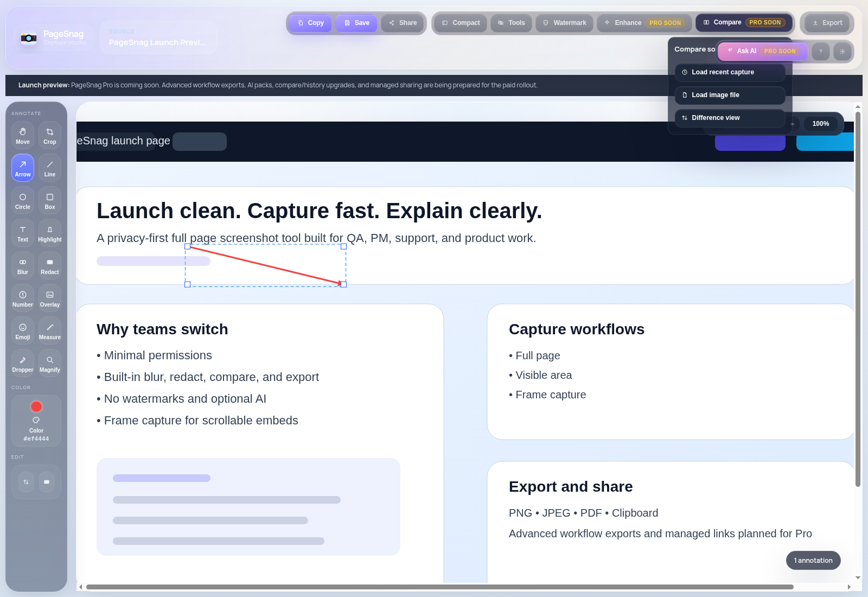
Task: Select the Blur tool
Action: pos(23,265)
